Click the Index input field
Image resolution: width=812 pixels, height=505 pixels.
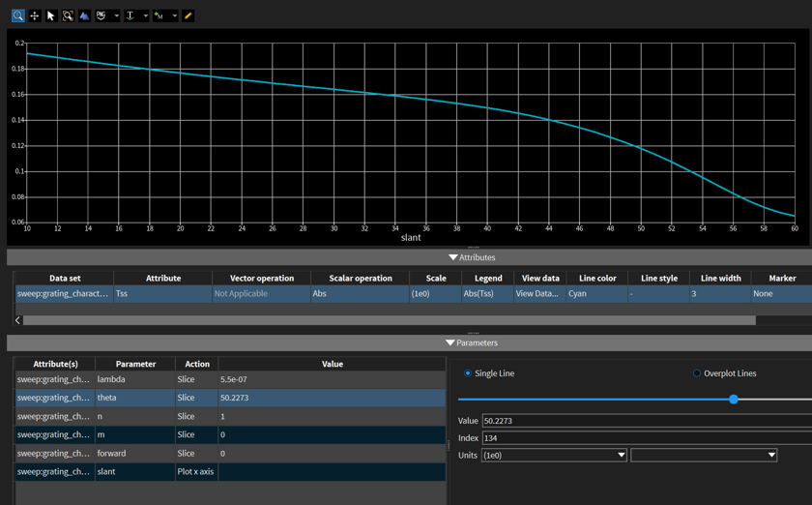647,438
